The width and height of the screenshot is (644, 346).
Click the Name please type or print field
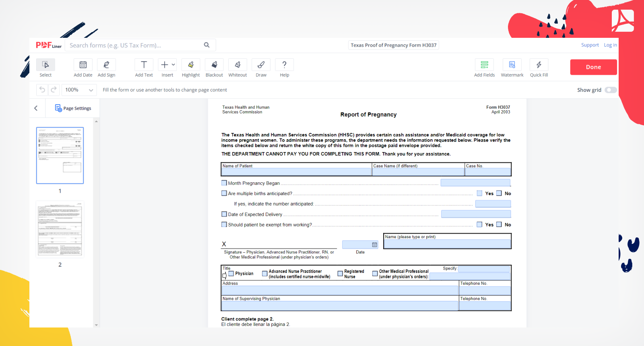[448, 244]
